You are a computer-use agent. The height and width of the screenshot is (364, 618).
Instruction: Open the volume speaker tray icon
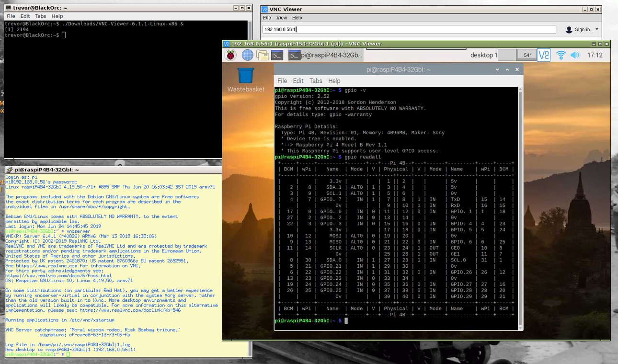[575, 55]
